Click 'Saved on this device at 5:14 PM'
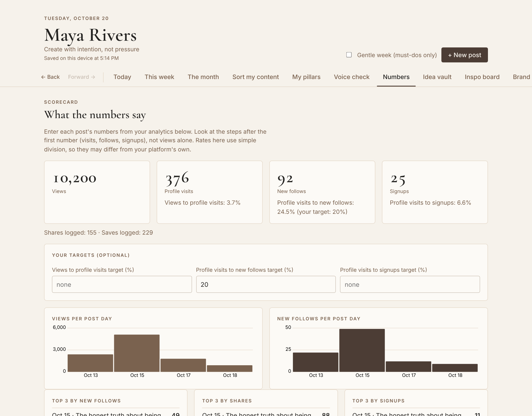The image size is (532, 416). (81, 58)
